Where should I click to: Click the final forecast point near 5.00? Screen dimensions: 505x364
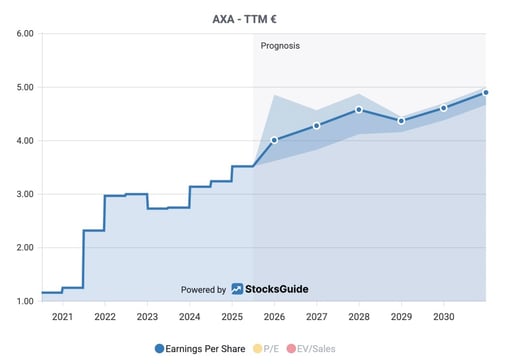[486, 93]
